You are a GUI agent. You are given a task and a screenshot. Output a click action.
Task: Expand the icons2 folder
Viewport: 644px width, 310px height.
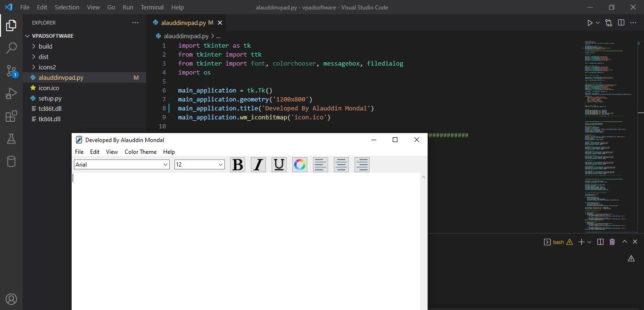point(47,67)
